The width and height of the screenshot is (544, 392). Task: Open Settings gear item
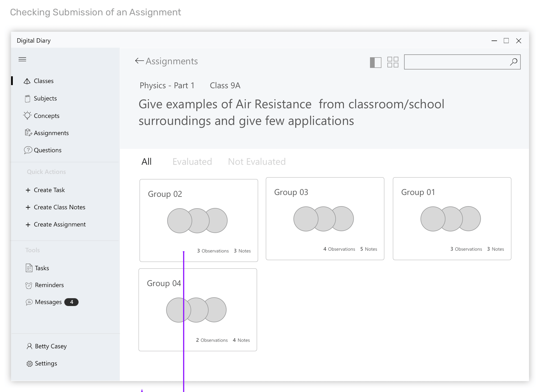(46, 363)
